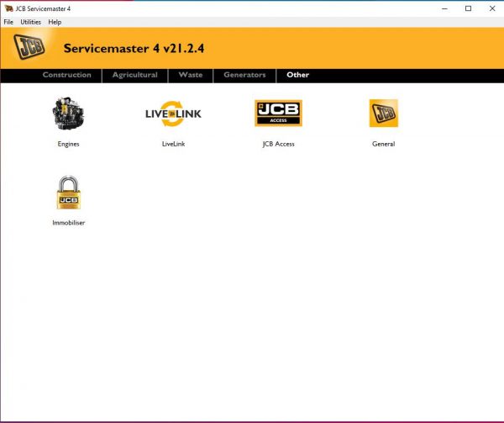Click the Engines label text
This screenshot has width=504, height=423.
tap(68, 144)
